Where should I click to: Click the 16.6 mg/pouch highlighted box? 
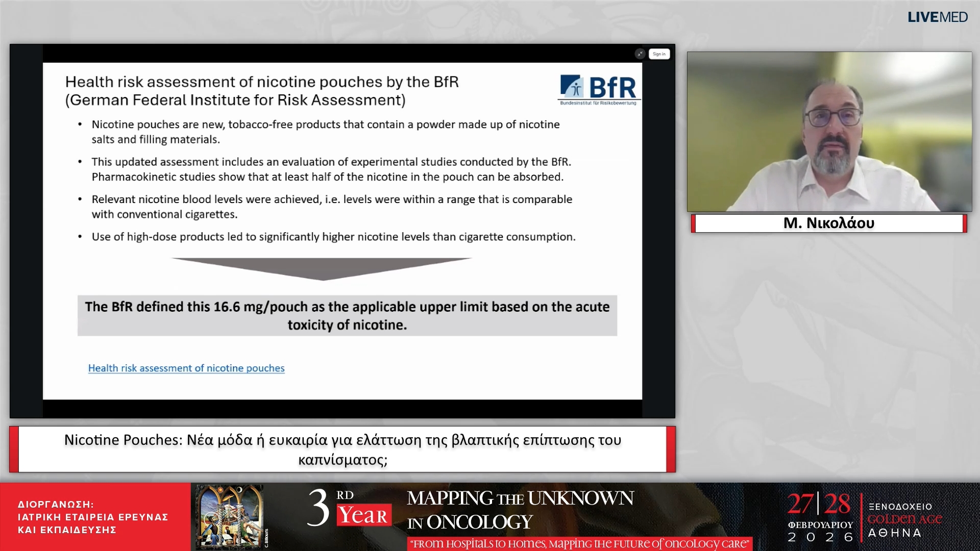click(x=347, y=315)
